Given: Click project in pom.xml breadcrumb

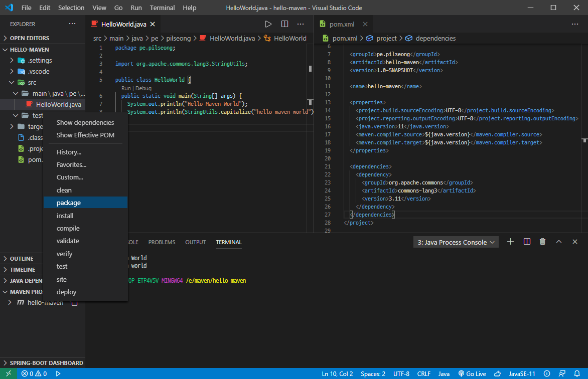Looking at the screenshot, I should (386, 38).
